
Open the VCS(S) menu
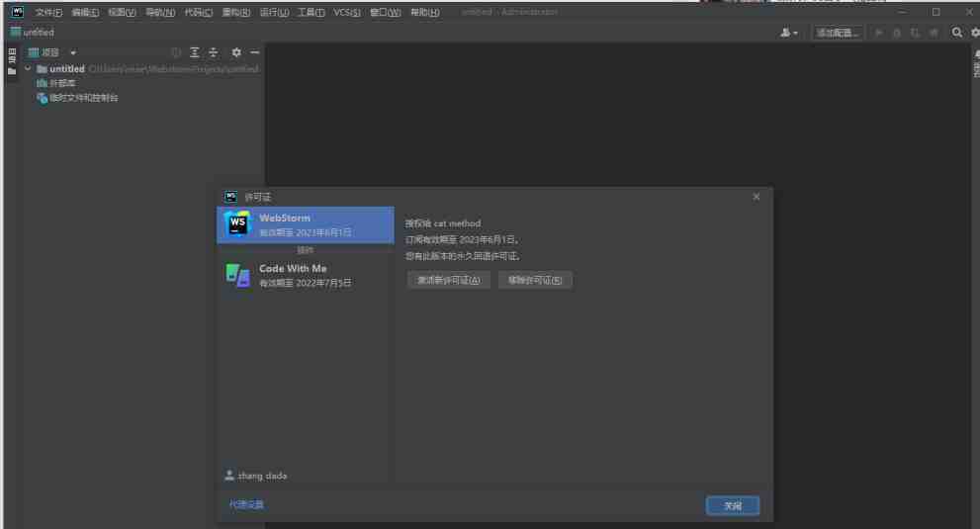point(347,13)
